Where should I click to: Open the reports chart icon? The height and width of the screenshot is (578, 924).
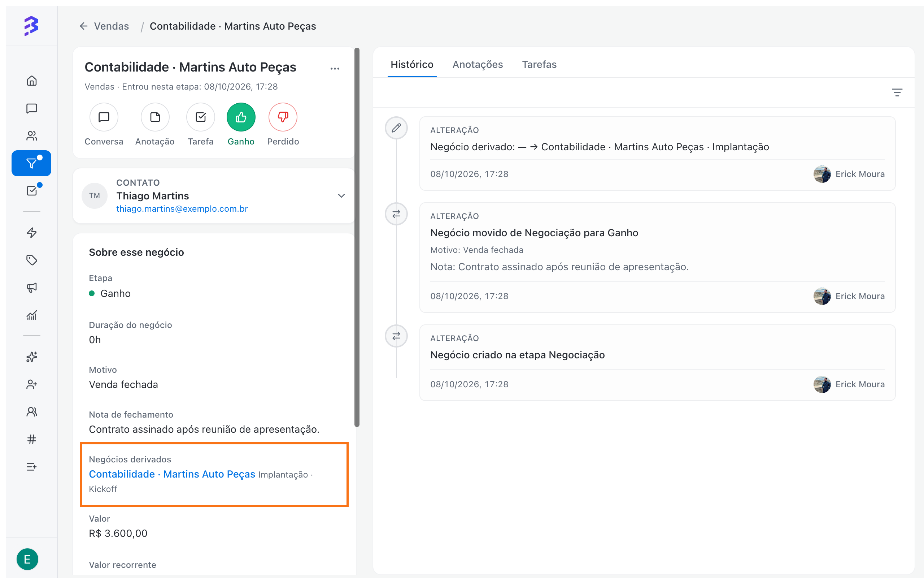(x=32, y=315)
